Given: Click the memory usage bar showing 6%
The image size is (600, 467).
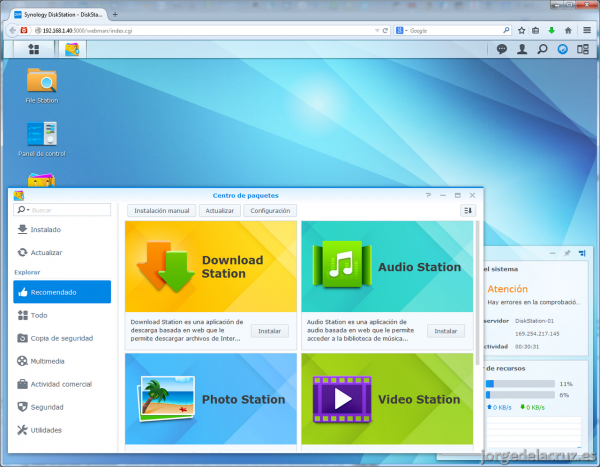Looking at the screenshot, I should point(520,395).
